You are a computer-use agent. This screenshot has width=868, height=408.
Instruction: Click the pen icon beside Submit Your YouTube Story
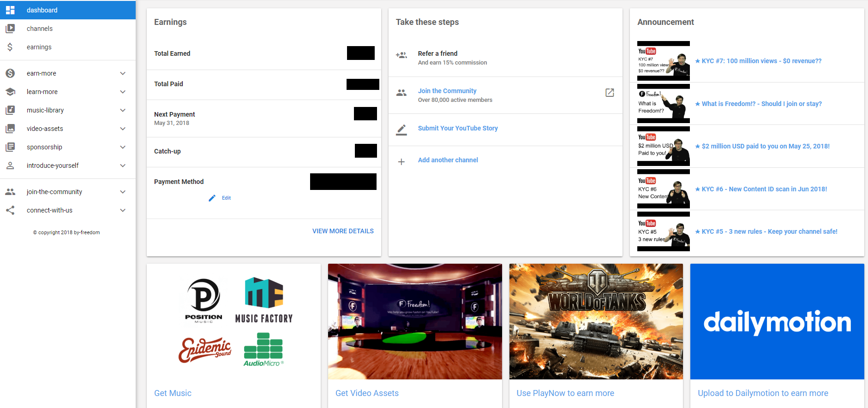pyautogui.click(x=401, y=130)
